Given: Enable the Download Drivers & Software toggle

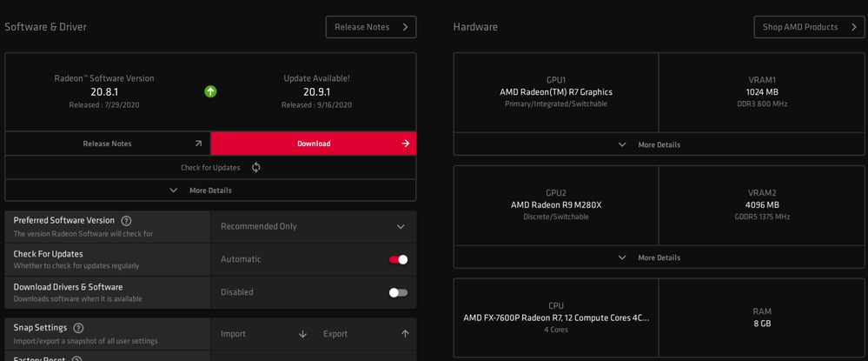Looking at the screenshot, I should (x=398, y=292).
